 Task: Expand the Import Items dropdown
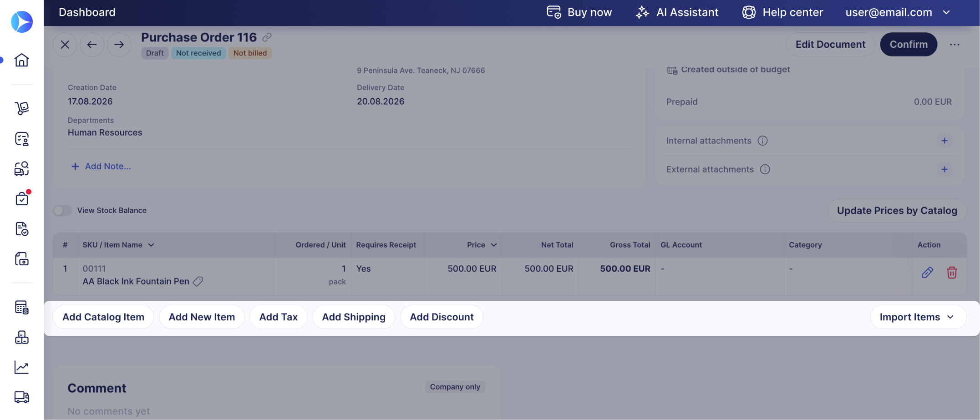[x=918, y=317]
